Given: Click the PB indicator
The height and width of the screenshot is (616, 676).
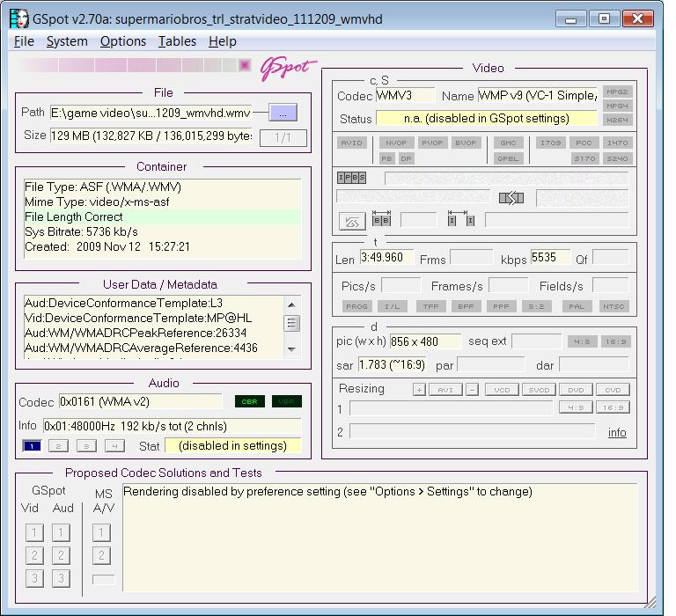Looking at the screenshot, I should tap(386, 158).
